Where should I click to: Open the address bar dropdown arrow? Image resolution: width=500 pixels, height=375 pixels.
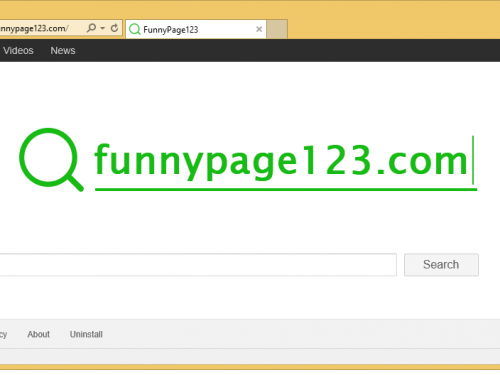click(x=103, y=28)
